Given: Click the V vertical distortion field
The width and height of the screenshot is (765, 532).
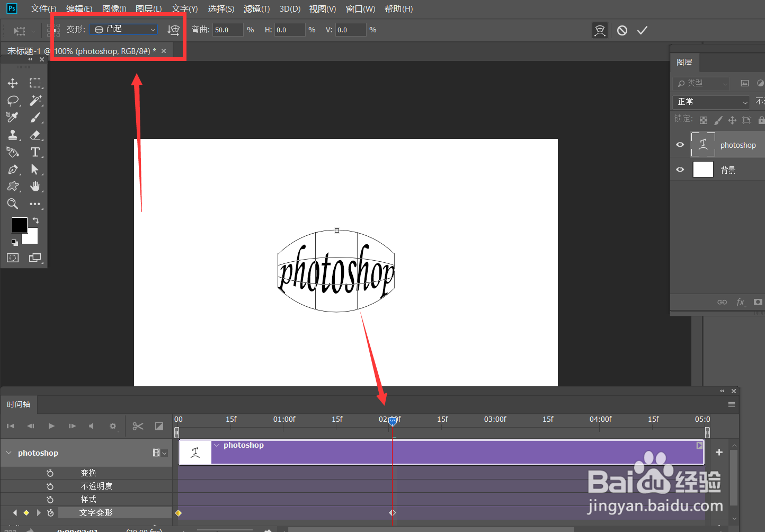Looking at the screenshot, I should (x=351, y=30).
